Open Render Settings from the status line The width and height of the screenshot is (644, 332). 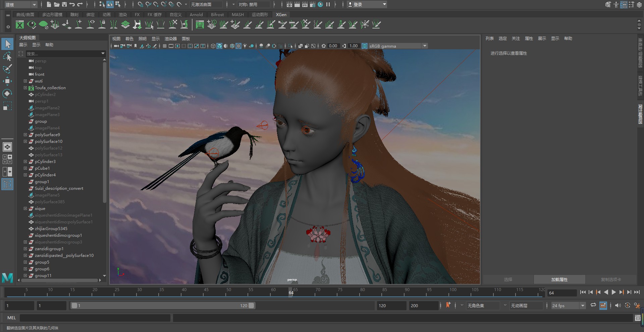(x=313, y=4)
